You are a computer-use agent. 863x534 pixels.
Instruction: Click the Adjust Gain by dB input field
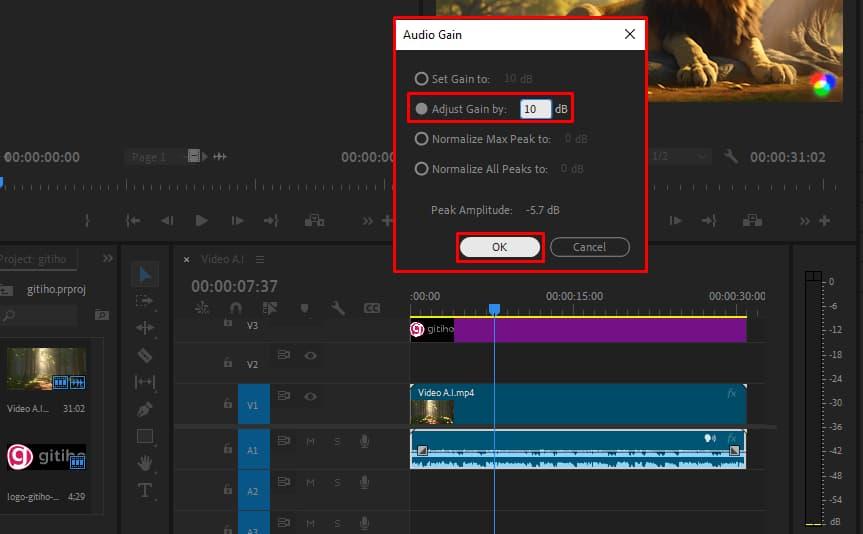coord(535,109)
